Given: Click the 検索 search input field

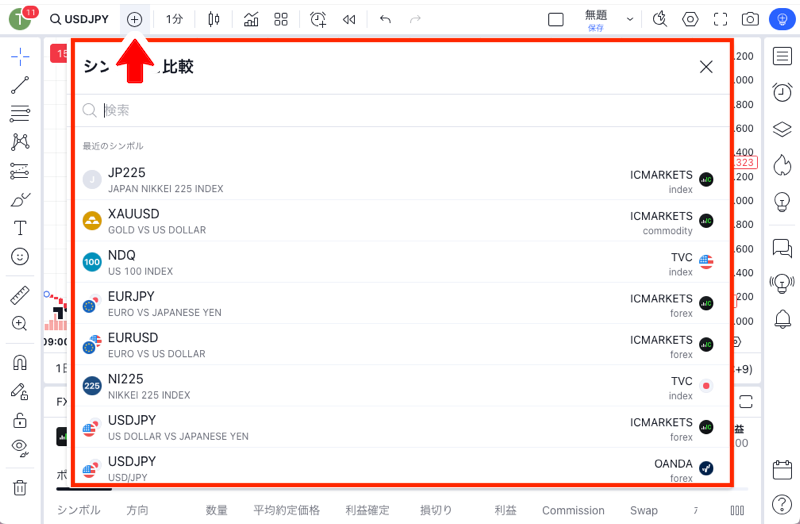Looking at the screenshot, I should (x=402, y=111).
